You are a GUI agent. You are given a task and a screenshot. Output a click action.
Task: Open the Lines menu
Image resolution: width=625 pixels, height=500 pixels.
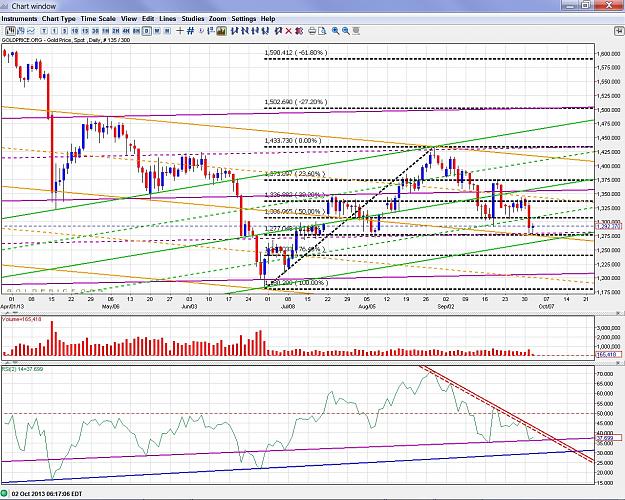[167, 19]
